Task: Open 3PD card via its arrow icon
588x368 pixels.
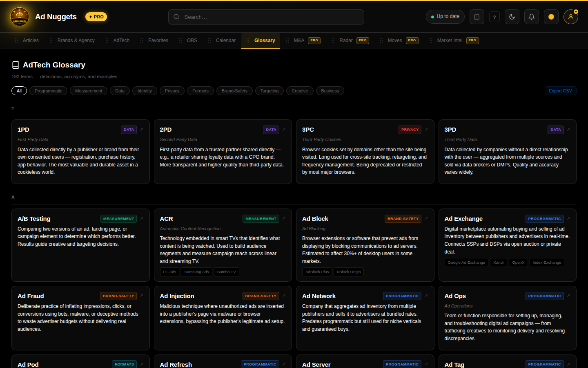Action: click(568, 130)
